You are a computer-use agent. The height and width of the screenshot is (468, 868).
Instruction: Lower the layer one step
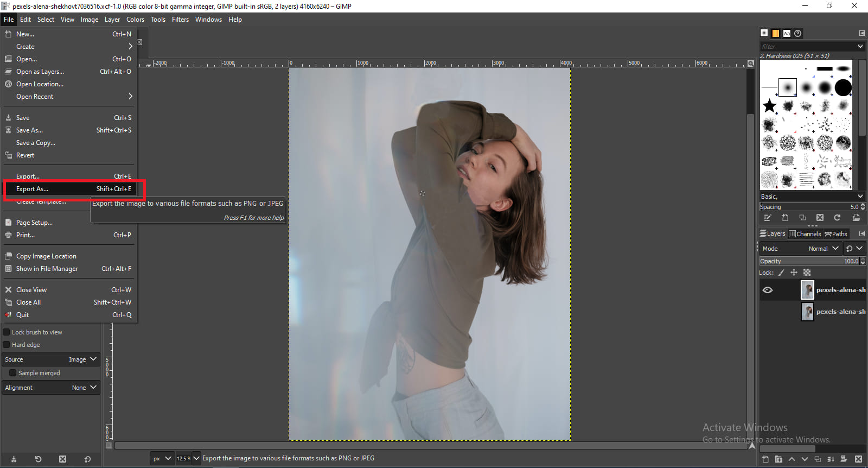pyautogui.click(x=805, y=459)
